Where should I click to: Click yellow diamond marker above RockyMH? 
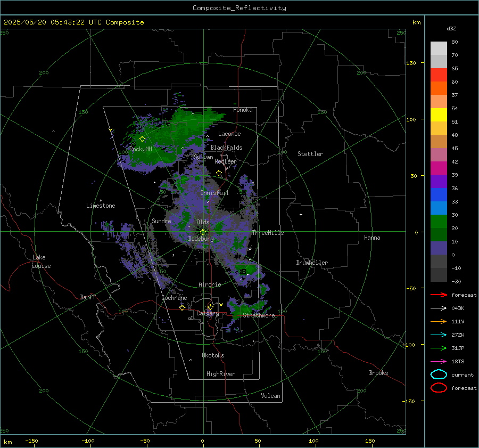coord(142,139)
